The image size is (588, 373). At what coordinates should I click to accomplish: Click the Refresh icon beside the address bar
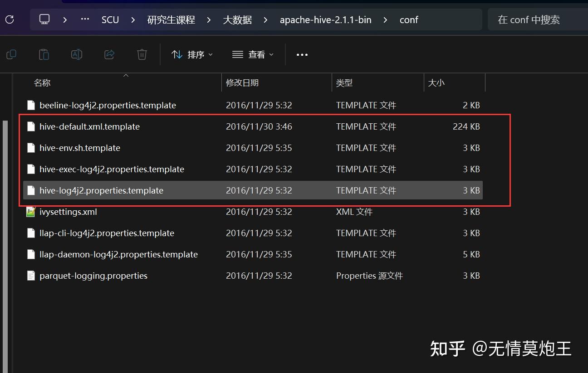9,19
